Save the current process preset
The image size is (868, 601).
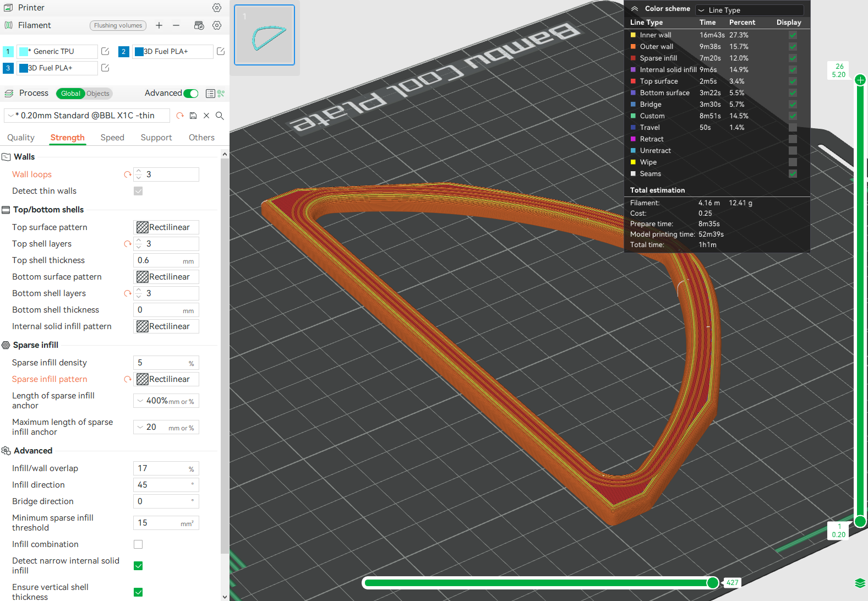[193, 116]
